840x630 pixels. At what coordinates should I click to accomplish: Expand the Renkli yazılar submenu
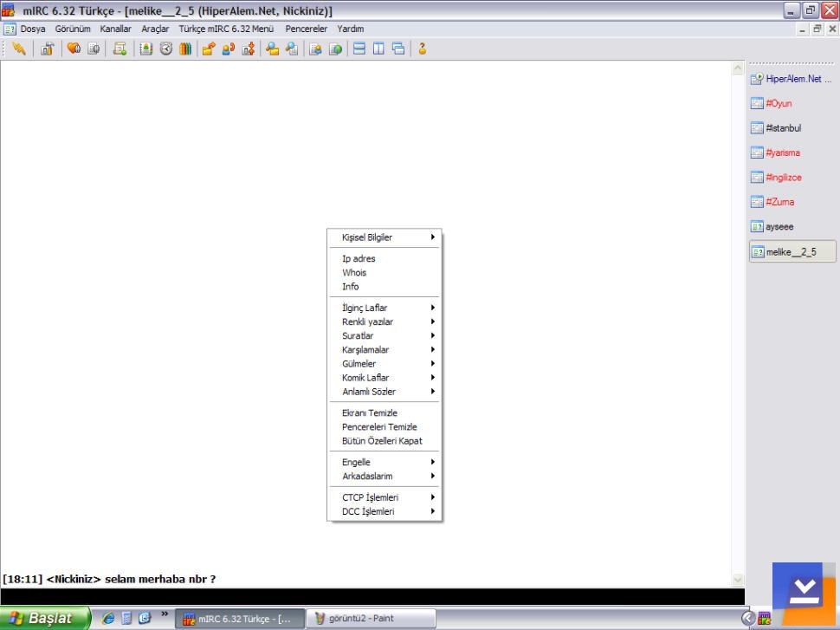coord(384,321)
